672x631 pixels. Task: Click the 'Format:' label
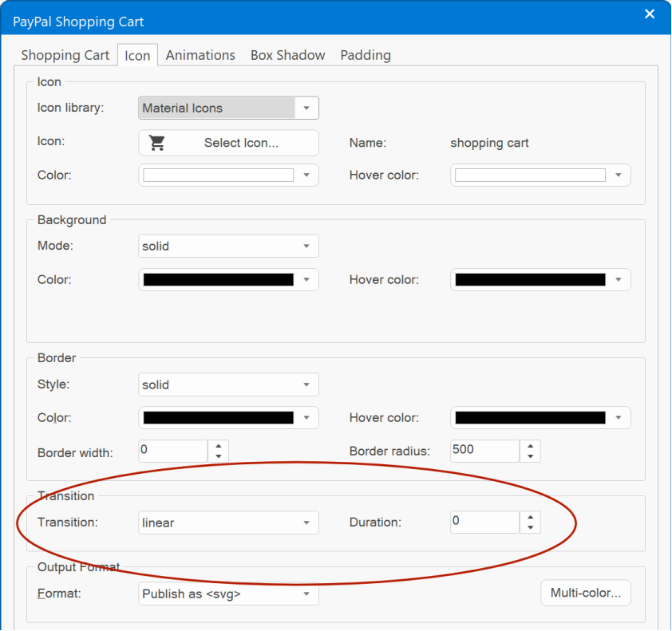pyautogui.click(x=59, y=594)
